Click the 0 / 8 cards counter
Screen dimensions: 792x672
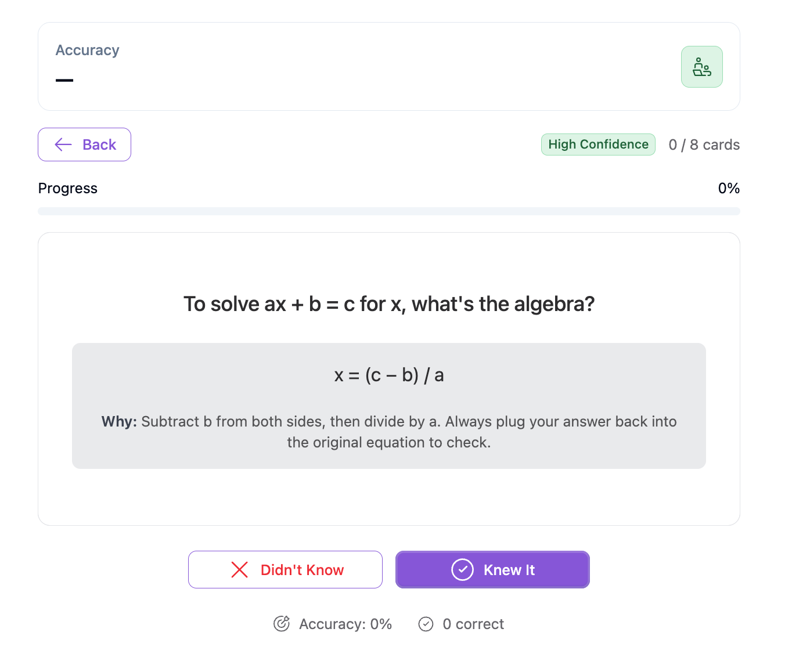pyautogui.click(x=704, y=144)
